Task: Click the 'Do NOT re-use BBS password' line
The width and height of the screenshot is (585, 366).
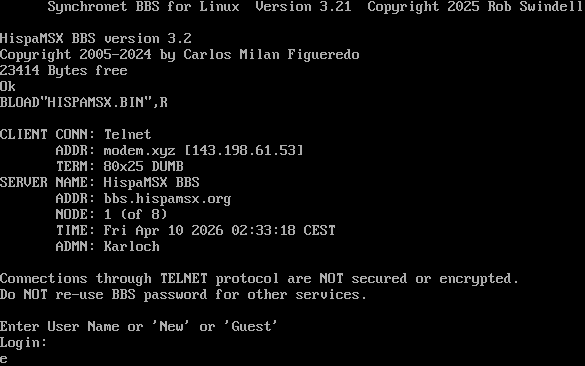Action: point(183,295)
